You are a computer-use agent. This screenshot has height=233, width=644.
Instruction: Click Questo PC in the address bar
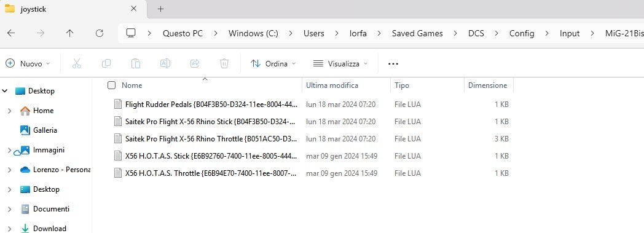(183, 34)
